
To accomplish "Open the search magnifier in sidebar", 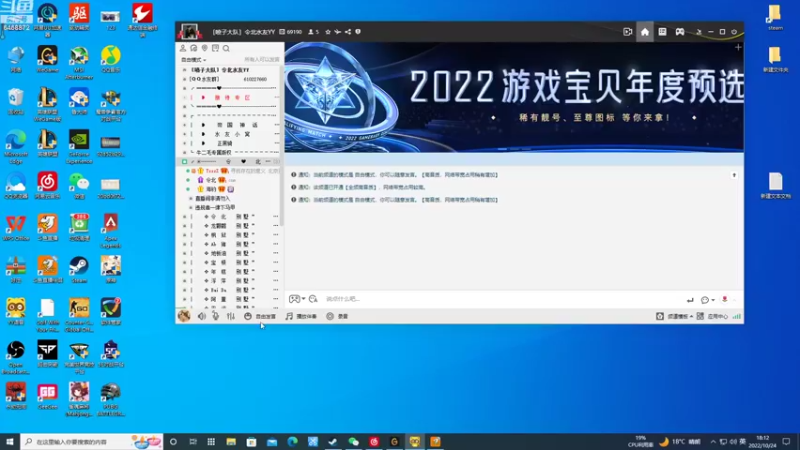I will tap(226, 48).
